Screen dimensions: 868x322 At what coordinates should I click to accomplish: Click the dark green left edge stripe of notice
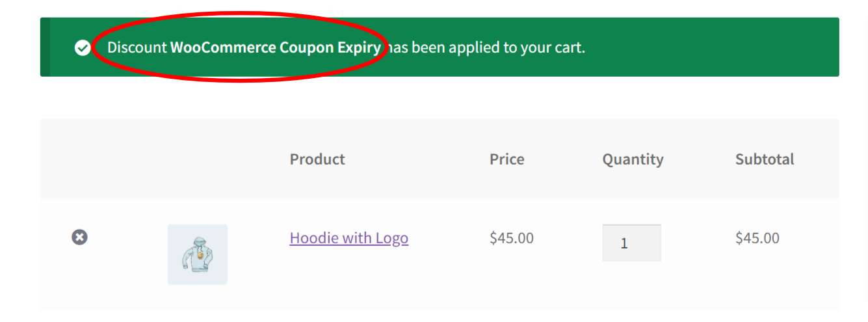pos(45,47)
